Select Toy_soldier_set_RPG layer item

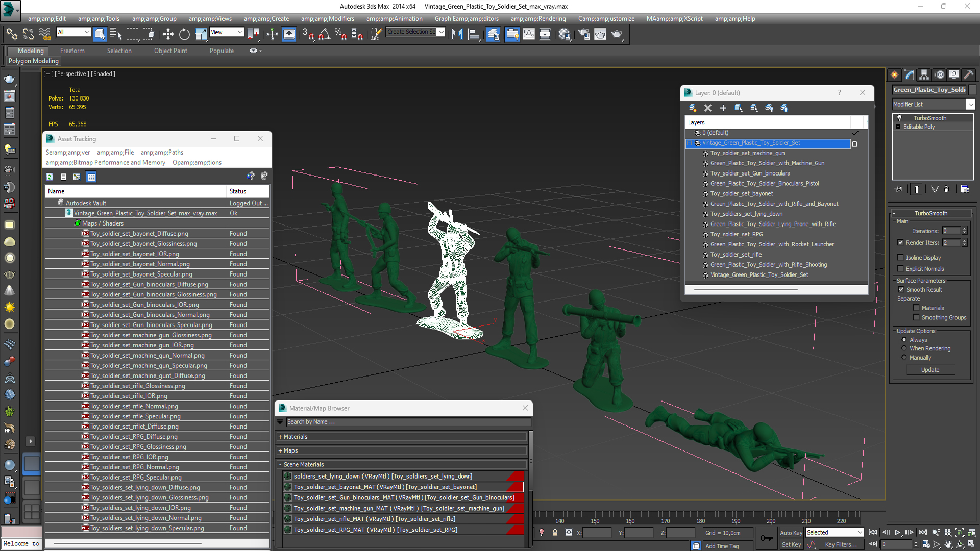click(x=737, y=234)
